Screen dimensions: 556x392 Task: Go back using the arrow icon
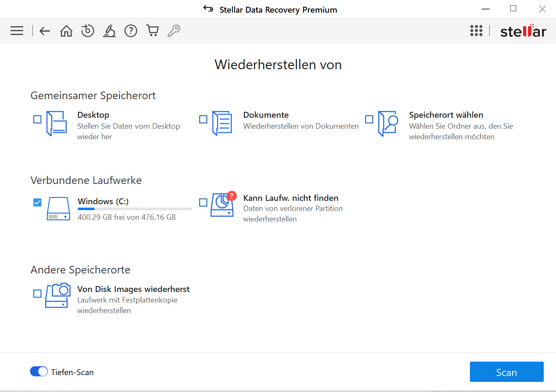pos(44,31)
